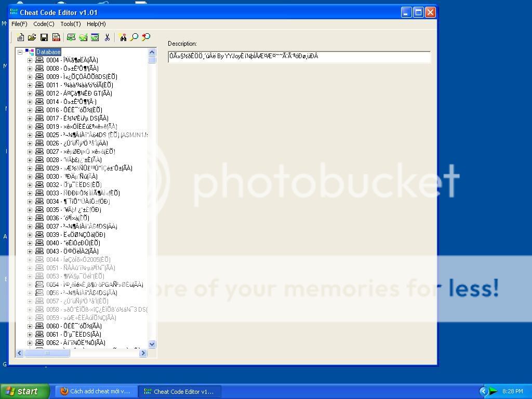
Task: Open the Tools(T) menu
Action: point(71,24)
